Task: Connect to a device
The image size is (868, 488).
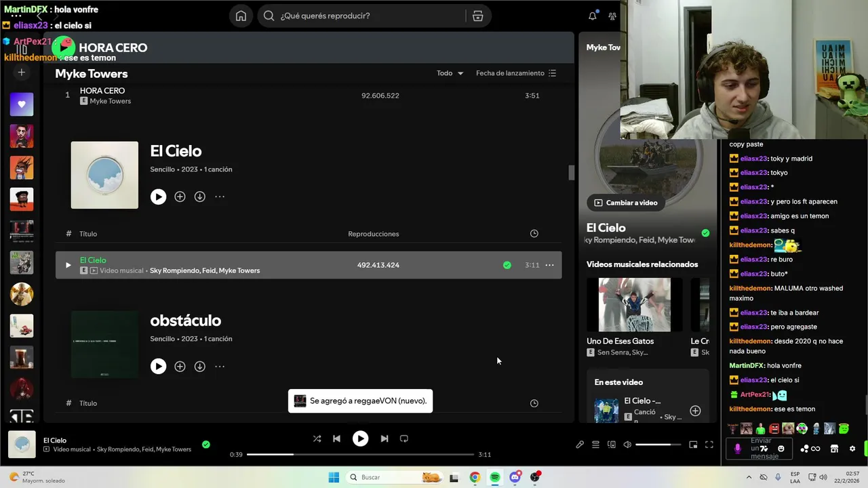Action: (x=612, y=445)
